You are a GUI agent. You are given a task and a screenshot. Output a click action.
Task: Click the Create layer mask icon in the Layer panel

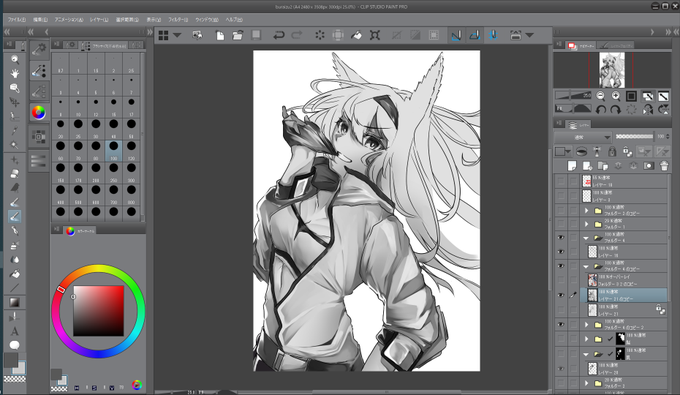tap(648, 166)
